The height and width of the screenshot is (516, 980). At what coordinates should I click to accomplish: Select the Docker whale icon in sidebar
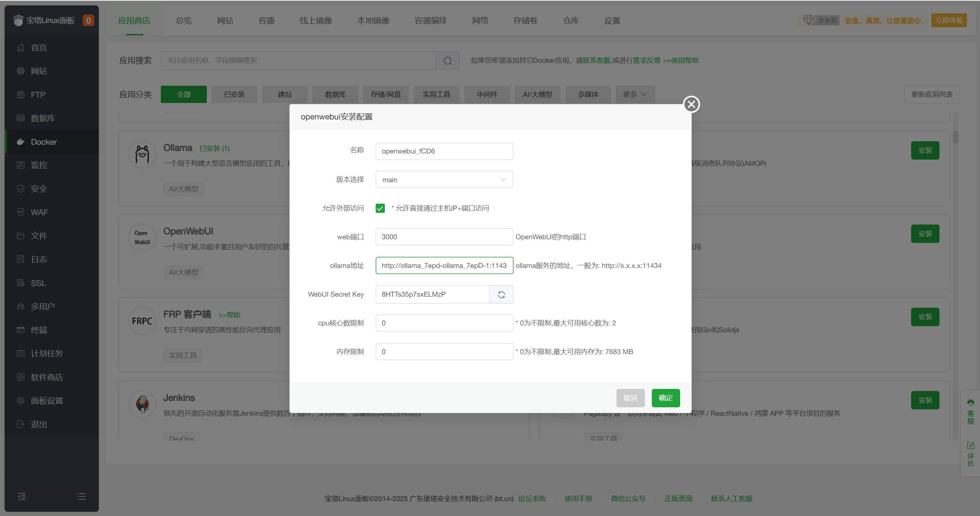pos(21,142)
